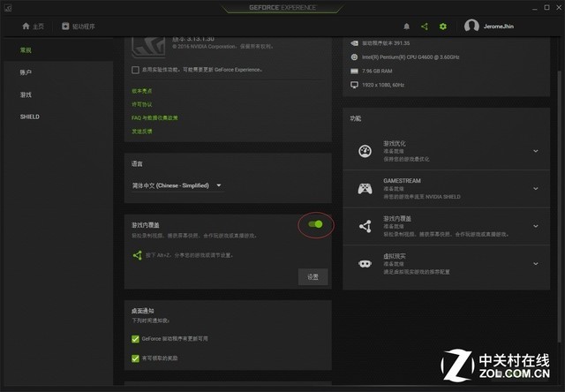Click the 设置 button in overlay panel
This screenshot has width=565, height=392.
coord(313,277)
